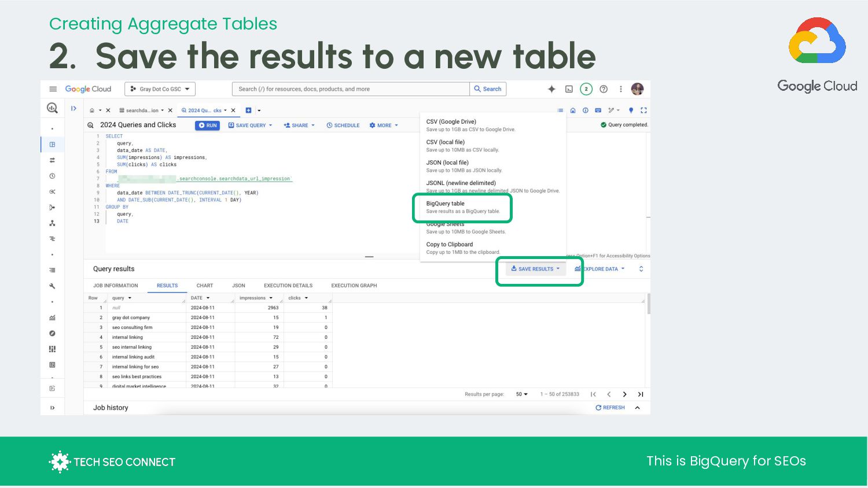Switch to JSON results tab
Screen dimensions: 868x488
click(x=239, y=286)
